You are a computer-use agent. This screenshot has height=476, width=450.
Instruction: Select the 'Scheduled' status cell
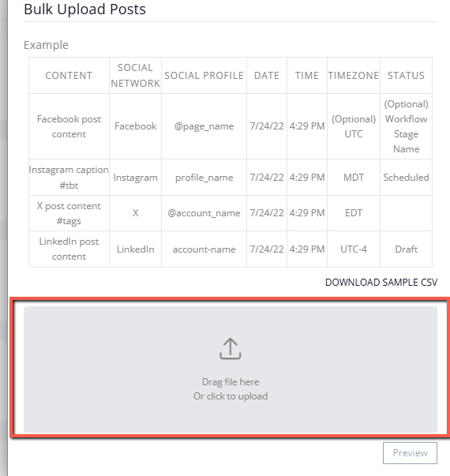coord(406,178)
